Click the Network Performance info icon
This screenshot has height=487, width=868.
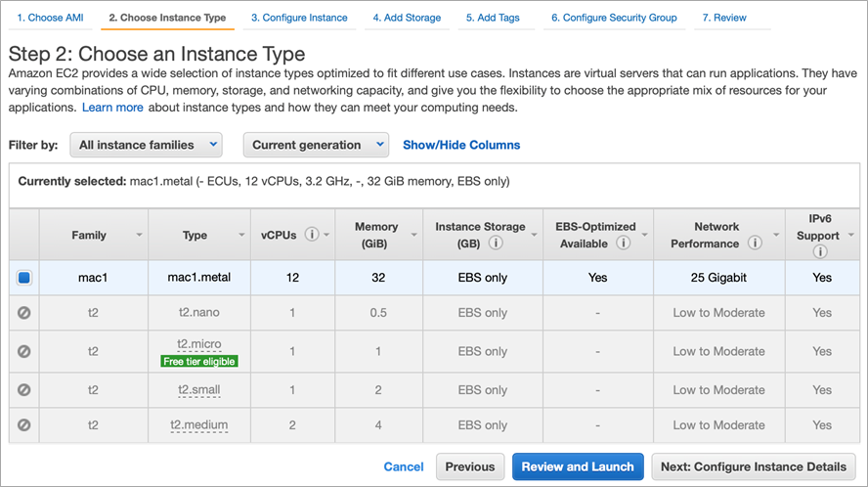pyautogui.click(x=754, y=243)
